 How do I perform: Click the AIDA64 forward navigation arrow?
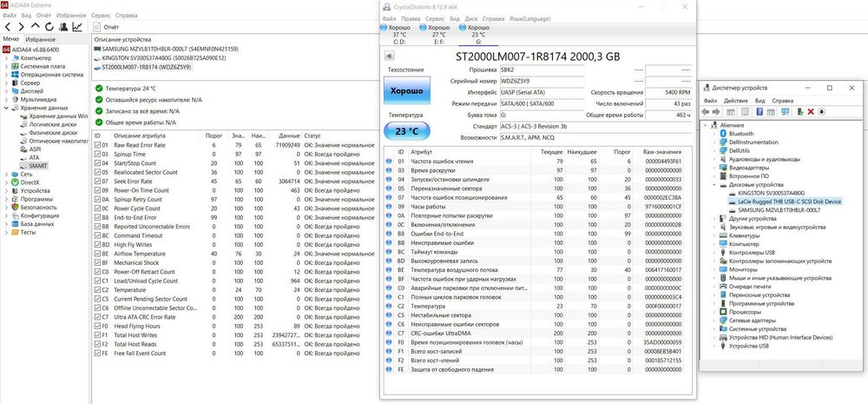coord(22,27)
